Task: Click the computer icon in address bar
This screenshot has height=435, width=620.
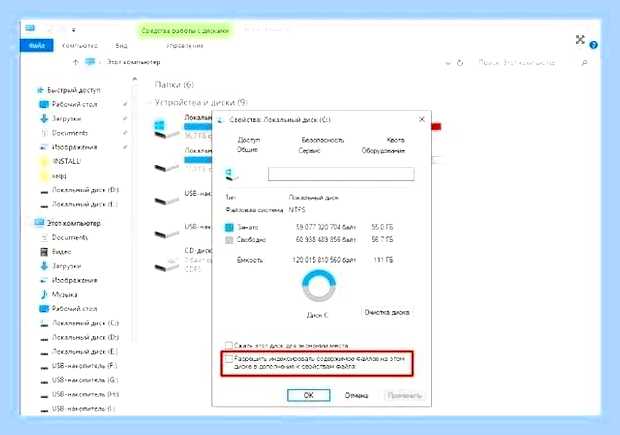Action: click(x=90, y=62)
